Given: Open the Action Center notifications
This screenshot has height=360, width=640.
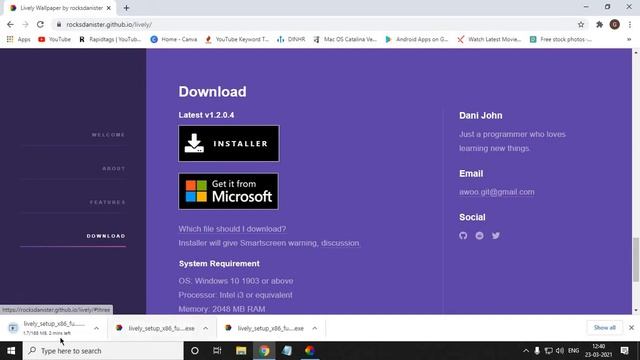Looking at the screenshot, I should point(624,351).
